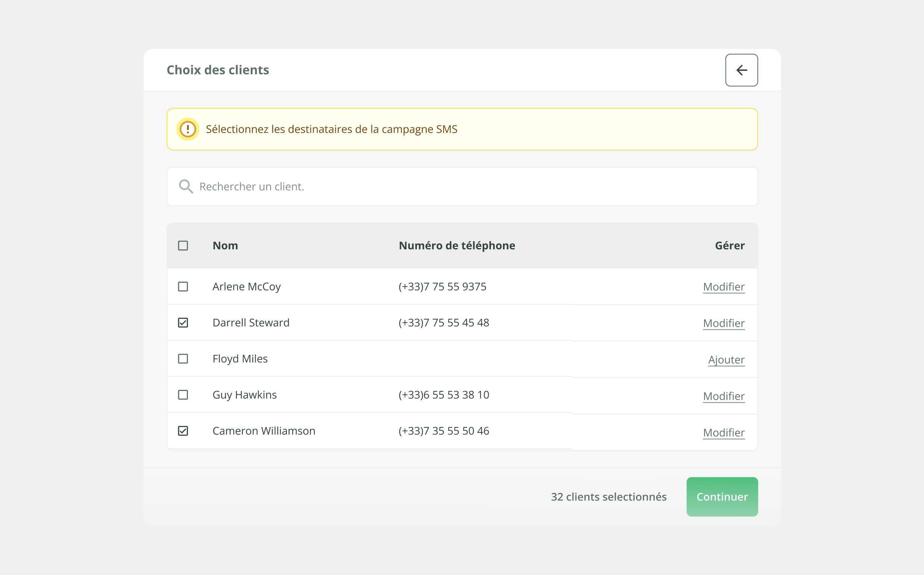Click the back arrow button
Viewport: 924px width, 575px height.
pos(741,70)
